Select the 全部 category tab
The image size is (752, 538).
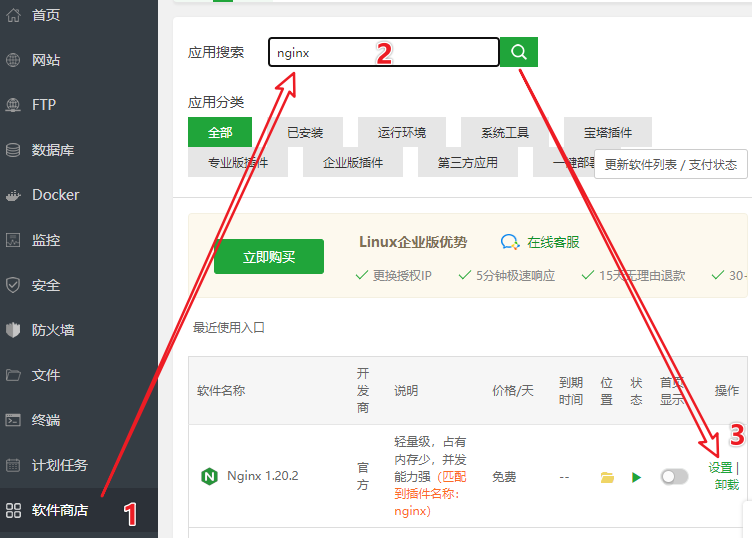pyautogui.click(x=220, y=132)
